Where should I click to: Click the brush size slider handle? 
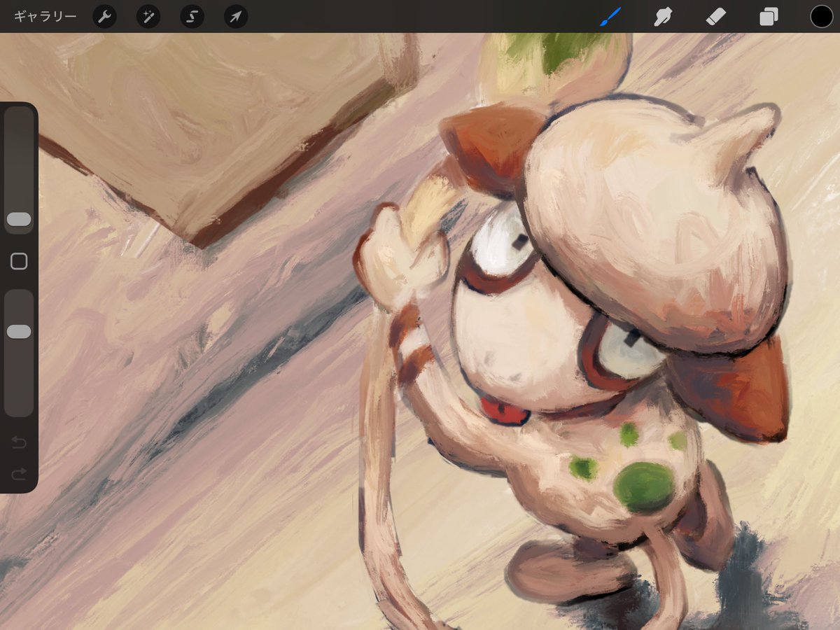(x=19, y=220)
